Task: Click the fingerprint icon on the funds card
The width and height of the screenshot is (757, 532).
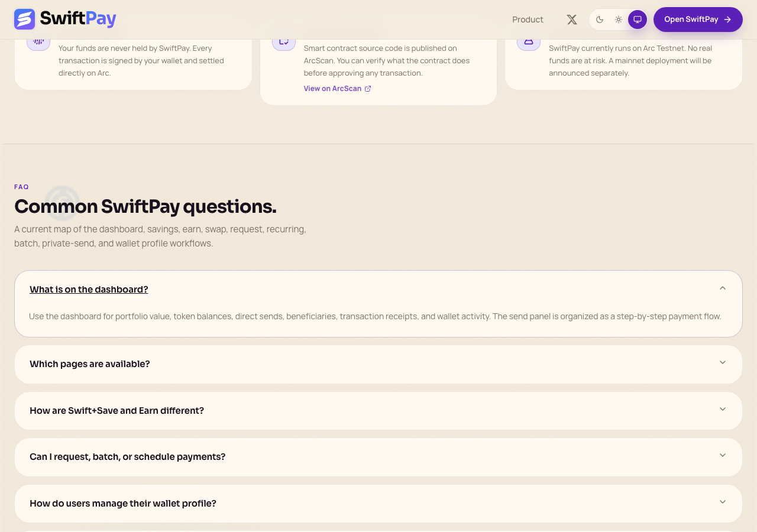Action: pyautogui.click(x=38, y=43)
